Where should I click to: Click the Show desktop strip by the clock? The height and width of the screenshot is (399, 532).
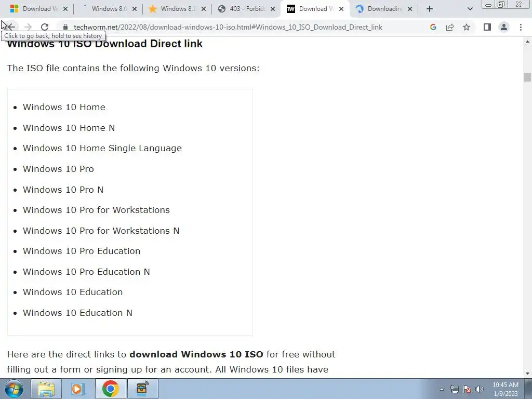(528, 389)
